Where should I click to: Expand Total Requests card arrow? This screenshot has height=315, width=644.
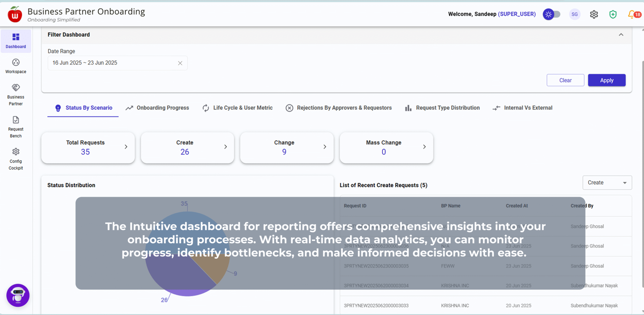(126, 147)
